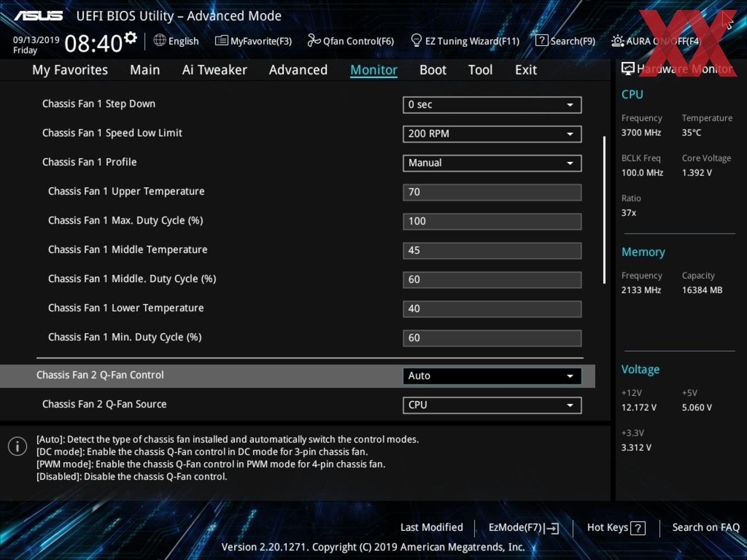The width and height of the screenshot is (747, 560).
Task: Select Chassis Fan 1 Speed Low Limit label
Action: click(112, 133)
